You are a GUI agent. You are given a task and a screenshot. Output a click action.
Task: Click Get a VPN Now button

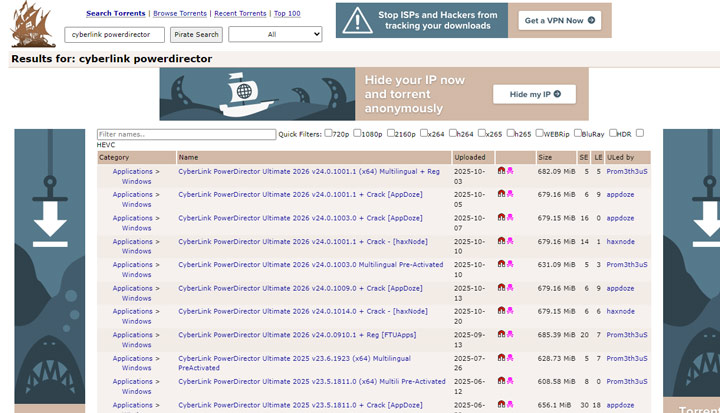(560, 20)
